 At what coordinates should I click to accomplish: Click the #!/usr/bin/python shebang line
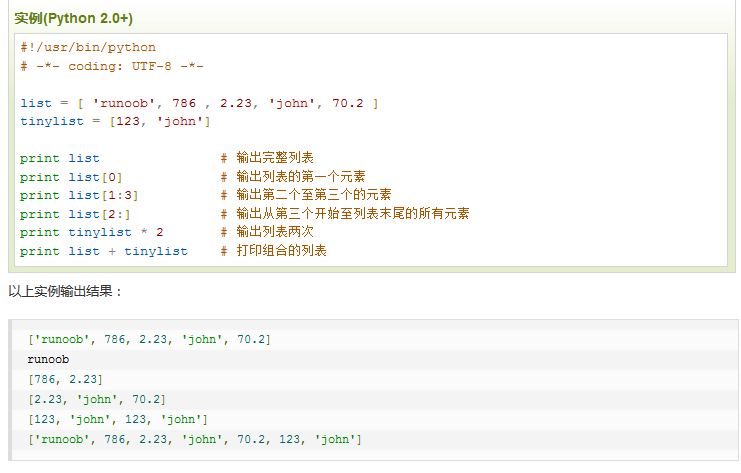[88, 47]
